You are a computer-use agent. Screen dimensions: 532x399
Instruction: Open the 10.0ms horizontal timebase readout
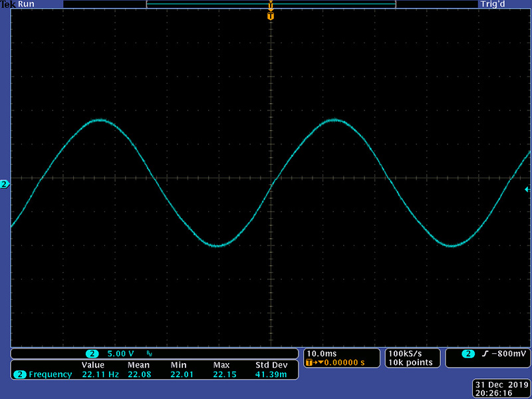tap(321, 353)
